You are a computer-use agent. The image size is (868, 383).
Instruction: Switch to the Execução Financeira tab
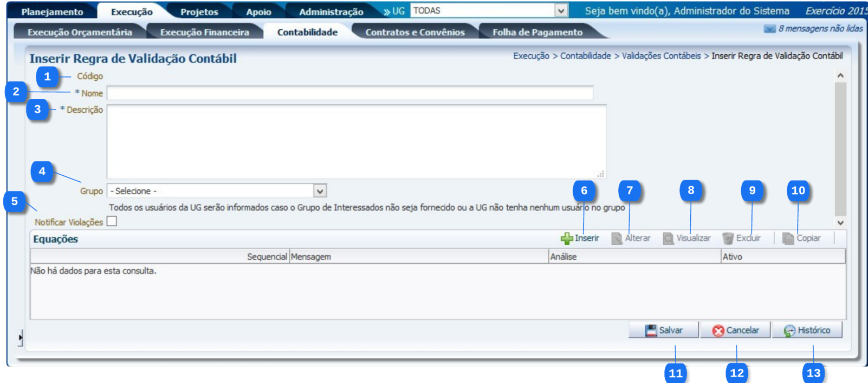tap(204, 33)
